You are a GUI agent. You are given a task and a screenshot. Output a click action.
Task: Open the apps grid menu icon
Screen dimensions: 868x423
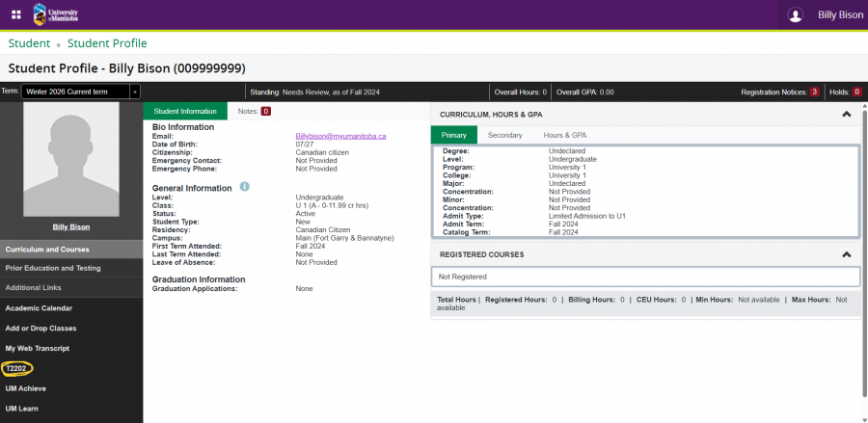coord(15,14)
